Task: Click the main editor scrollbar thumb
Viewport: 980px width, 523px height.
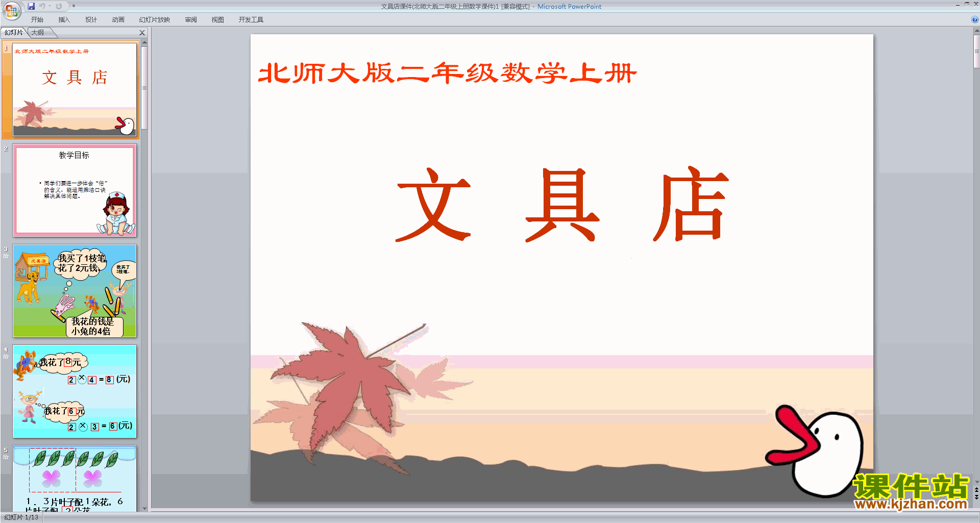Action: pos(976,51)
